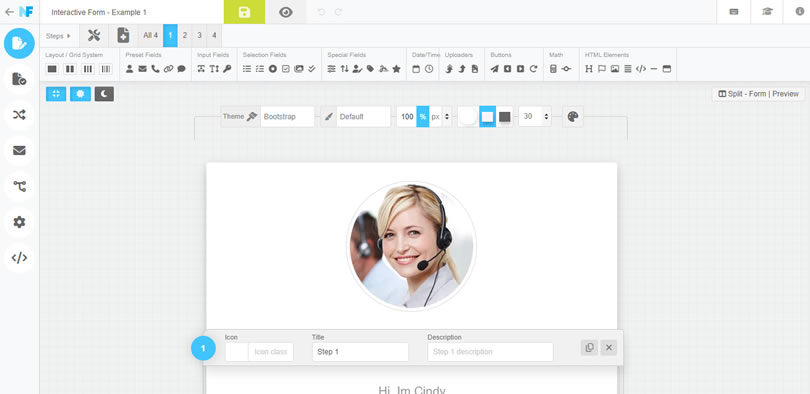
Task: Add single column grid layout
Action: point(52,69)
